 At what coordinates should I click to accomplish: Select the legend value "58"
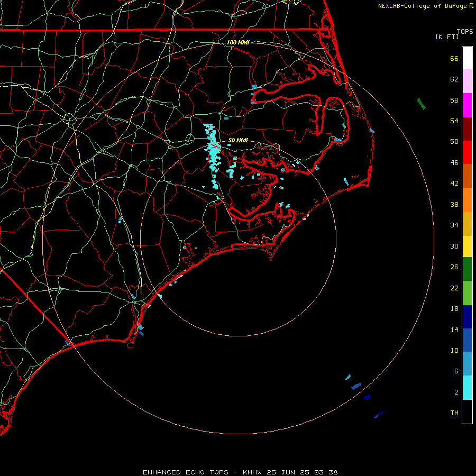click(454, 100)
